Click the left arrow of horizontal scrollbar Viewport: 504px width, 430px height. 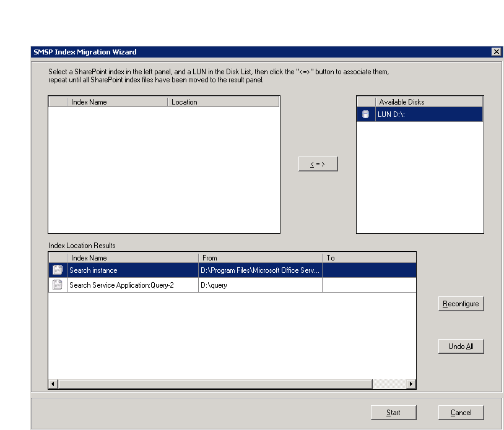point(53,384)
